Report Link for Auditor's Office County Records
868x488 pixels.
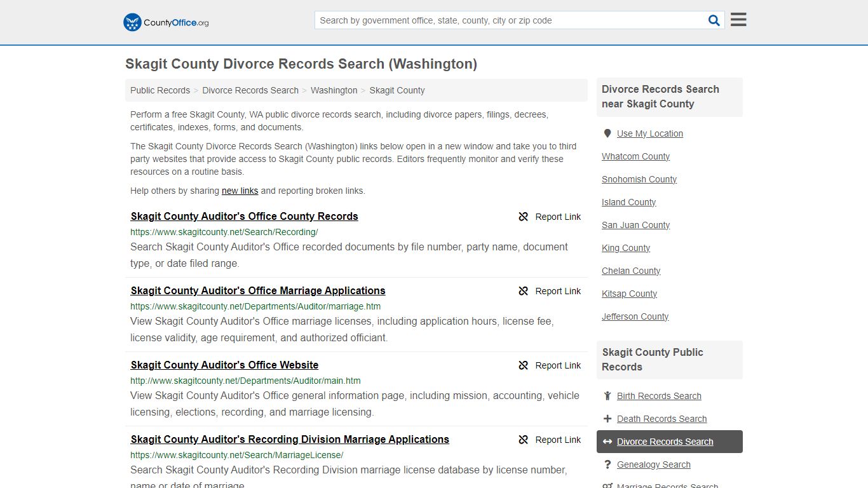550,217
